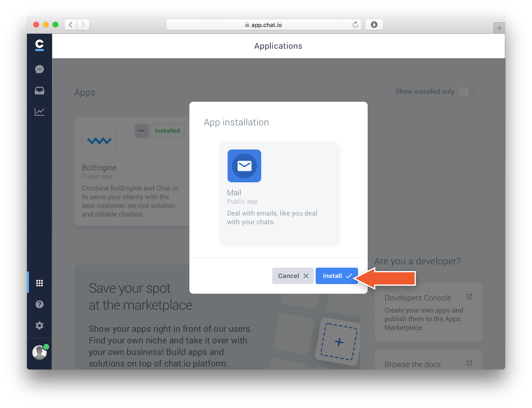Open Browse the docs external link icon
The image size is (532, 408).
(469, 363)
